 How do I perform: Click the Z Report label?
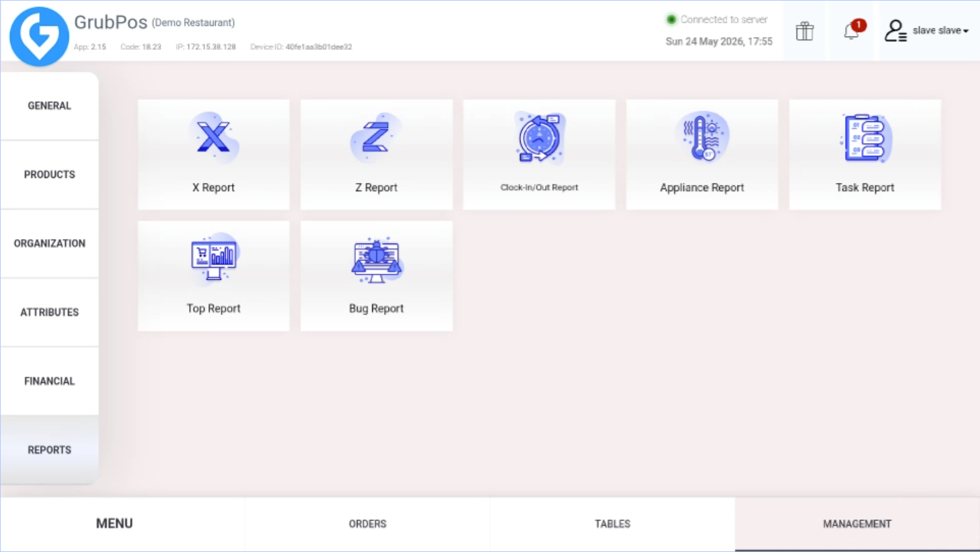click(376, 187)
